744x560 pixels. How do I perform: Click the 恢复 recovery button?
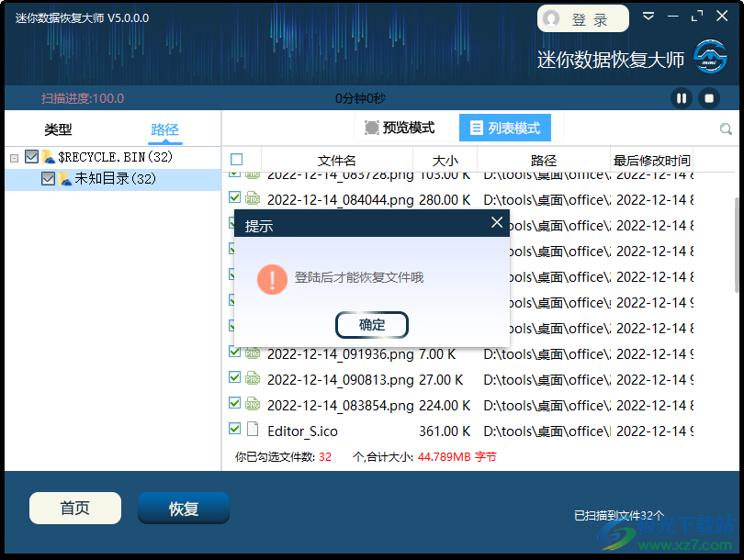click(x=183, y=508)
